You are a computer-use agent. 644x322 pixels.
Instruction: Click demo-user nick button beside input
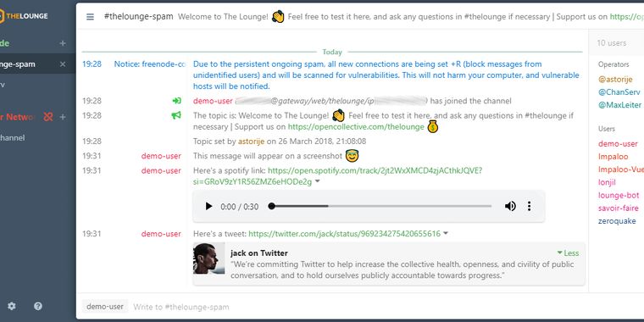coord(105,307)
